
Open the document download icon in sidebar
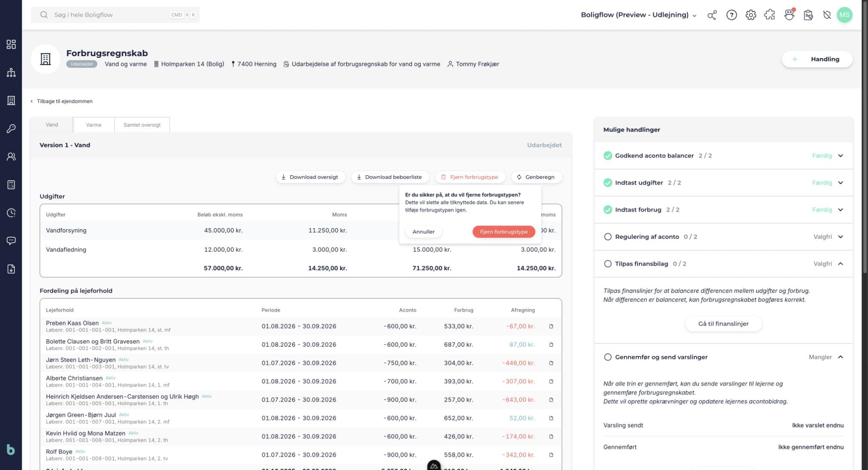tap(11, 269)
